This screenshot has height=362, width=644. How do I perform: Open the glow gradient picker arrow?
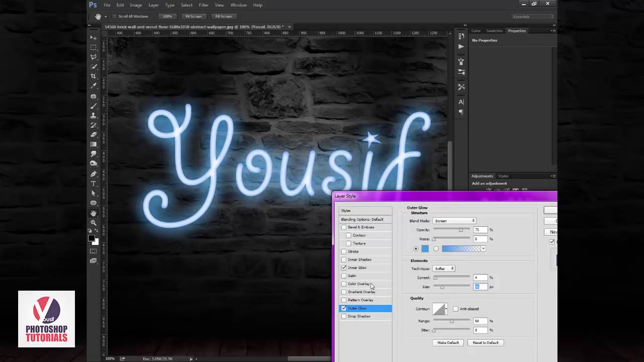tap(483, 248)
